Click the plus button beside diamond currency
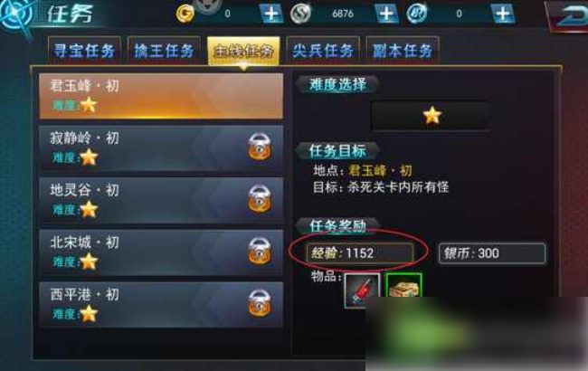588x371 pixels. (502, 14)
